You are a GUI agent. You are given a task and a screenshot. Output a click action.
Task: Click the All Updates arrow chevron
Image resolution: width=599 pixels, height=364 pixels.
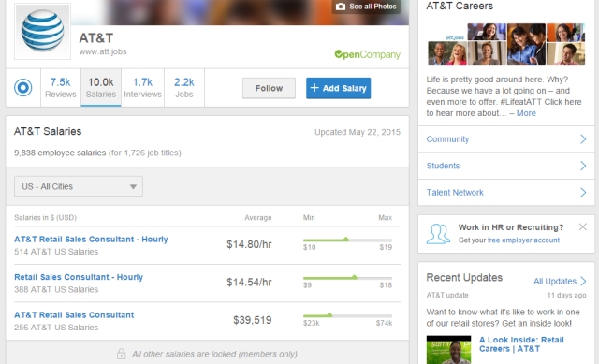pos(583,281)
